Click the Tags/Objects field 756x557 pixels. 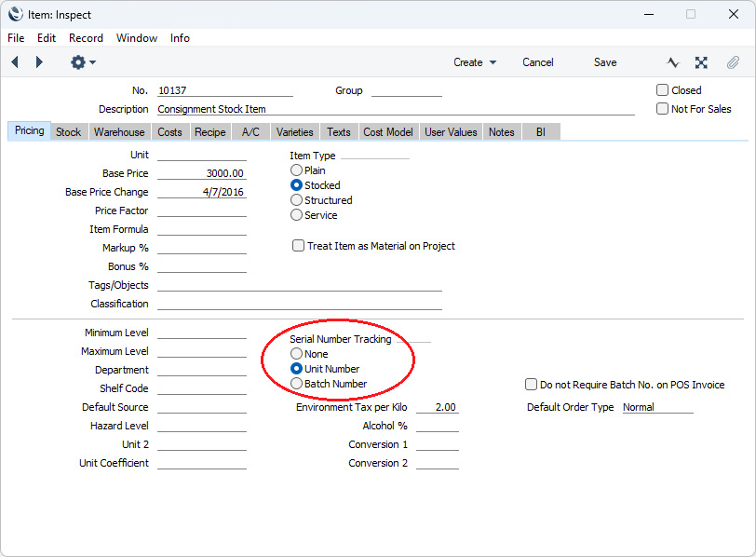tap(300, 285)
